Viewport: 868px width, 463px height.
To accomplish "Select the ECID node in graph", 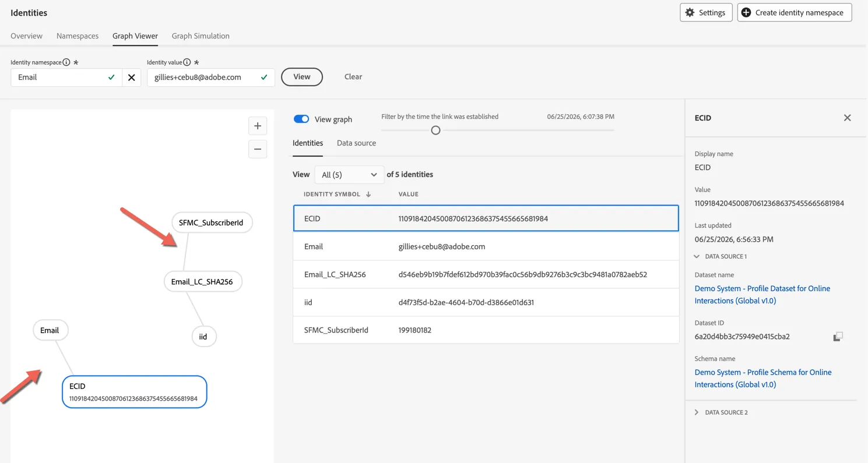I will (134, 391).
